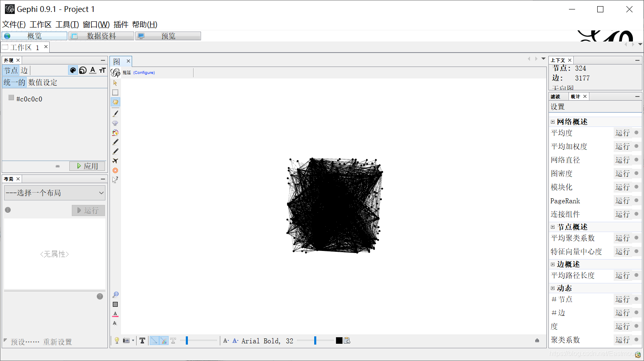This screenshot has width=644, height=361.
Task: Click the Gephi logo in graph toolbar
Action: 116,73
